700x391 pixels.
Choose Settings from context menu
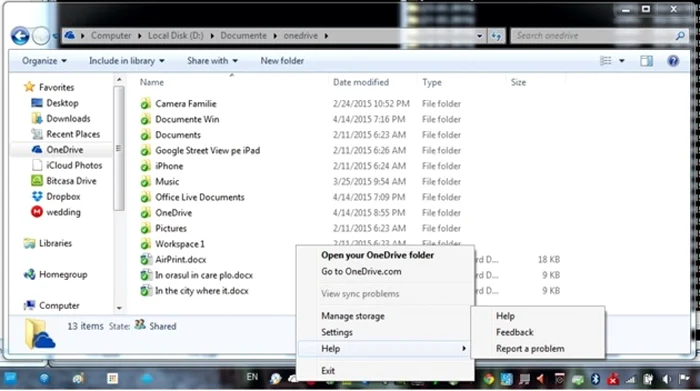pyautogui.click(x=337, y=333)
